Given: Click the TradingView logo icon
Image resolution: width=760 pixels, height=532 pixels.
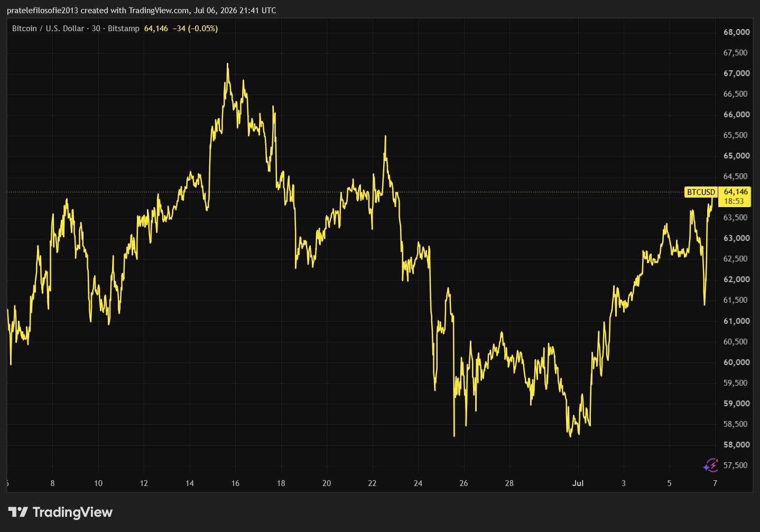Looking at the screenshot, I should click(18, 512).
